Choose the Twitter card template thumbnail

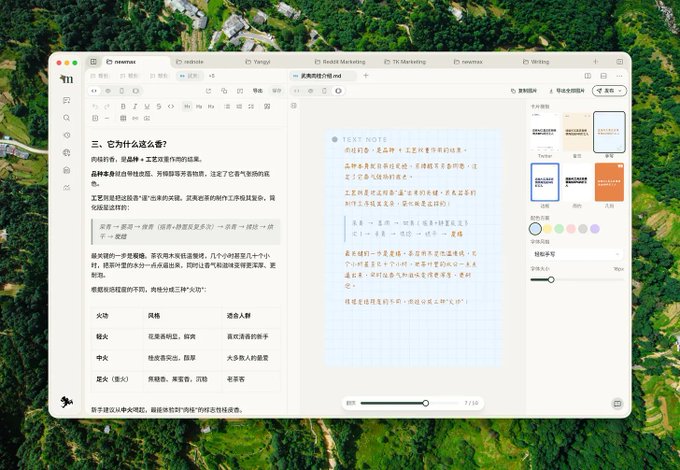pyautogui.click(x=545, y=132)
